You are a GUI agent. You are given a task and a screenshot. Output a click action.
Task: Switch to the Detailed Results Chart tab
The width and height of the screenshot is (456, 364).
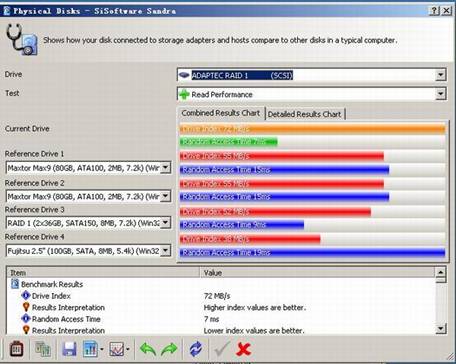pos(305,114)
